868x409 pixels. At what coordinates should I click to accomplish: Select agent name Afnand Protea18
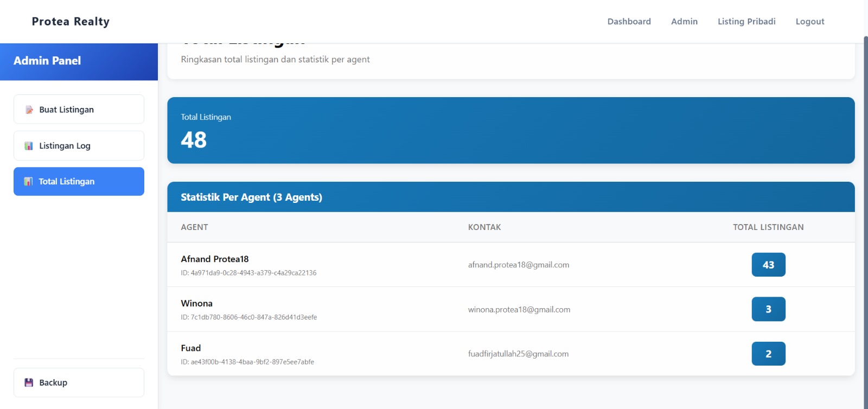point(215,259)
